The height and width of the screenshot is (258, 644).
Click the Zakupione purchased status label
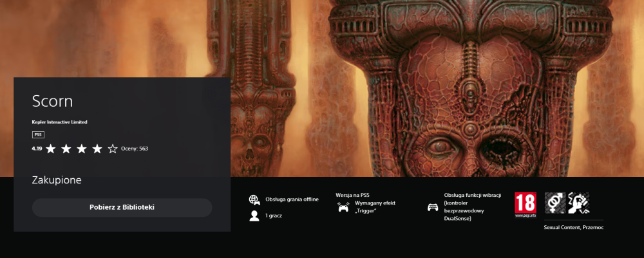57,180
